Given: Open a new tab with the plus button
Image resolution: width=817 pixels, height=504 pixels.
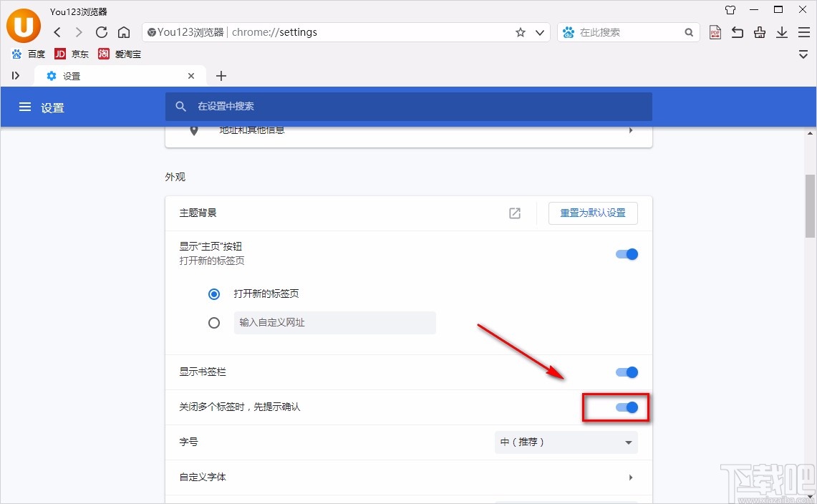Looking at the screenshot, I should coord(221,75).
